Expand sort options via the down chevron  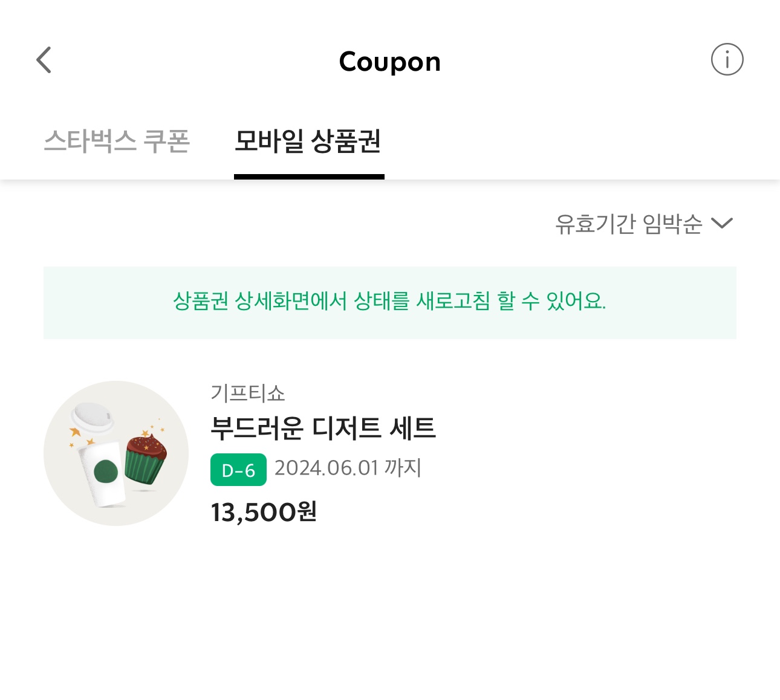pos(722,223)
